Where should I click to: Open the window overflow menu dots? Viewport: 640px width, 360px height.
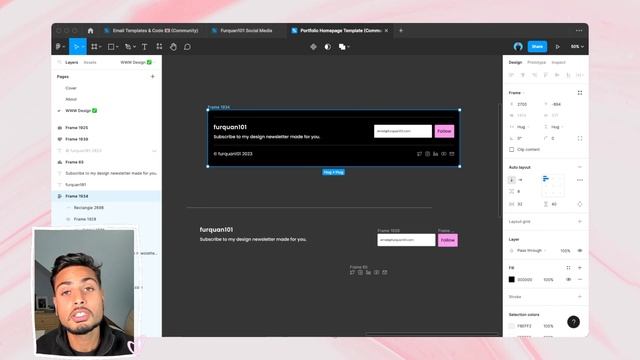(x=579, y=31)
